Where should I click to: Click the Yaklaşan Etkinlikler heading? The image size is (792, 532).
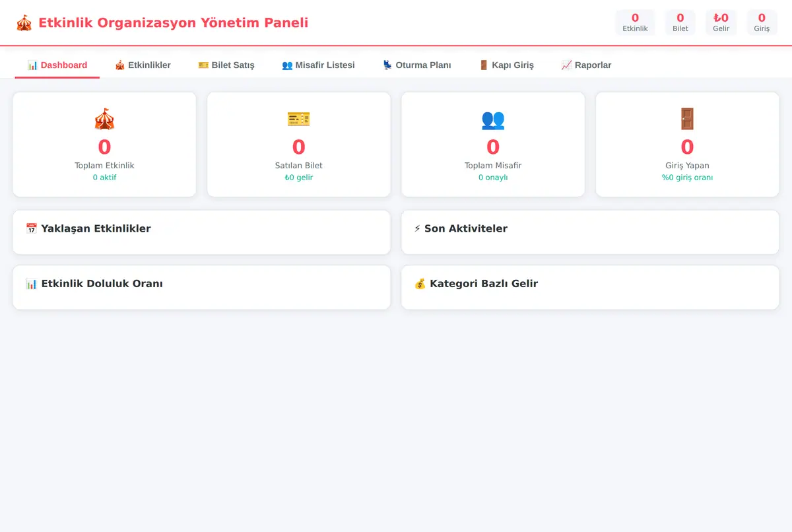(x=96, y=229)
